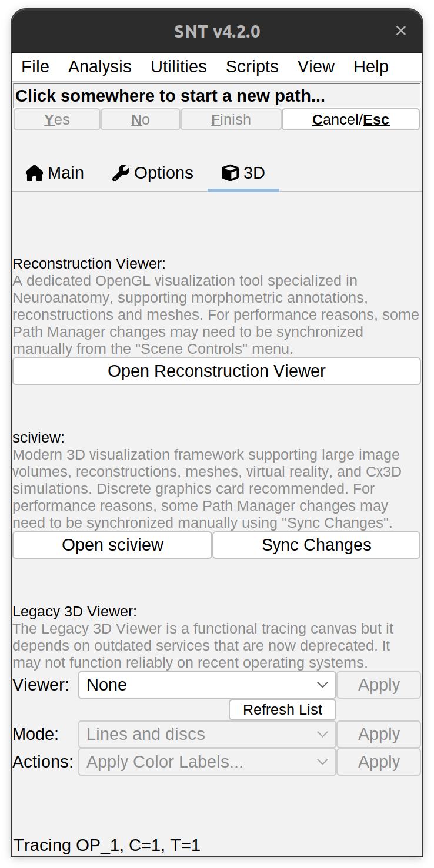434x868 pixels.
Task: Open the View menu
Action: tap(316, 66)
